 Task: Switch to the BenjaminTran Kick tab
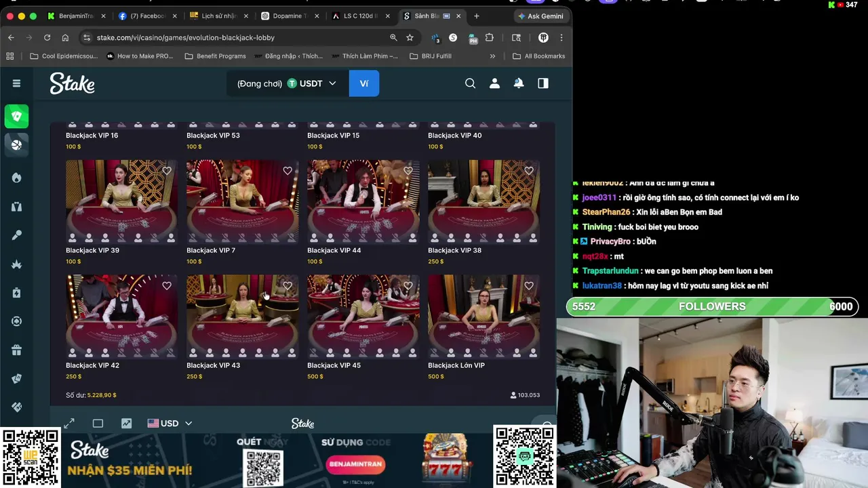tap(76, 16)
